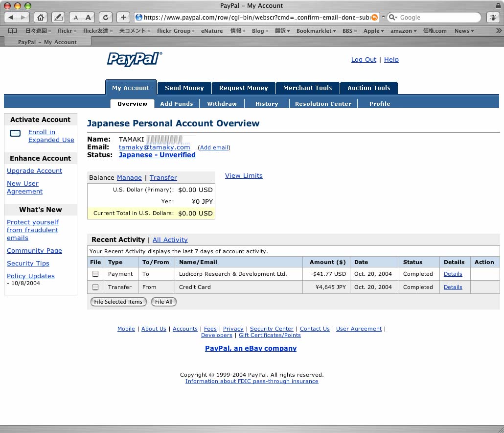504x433 pixels.
Task: Click the AutoFill pencil icon
Action: 58,17
